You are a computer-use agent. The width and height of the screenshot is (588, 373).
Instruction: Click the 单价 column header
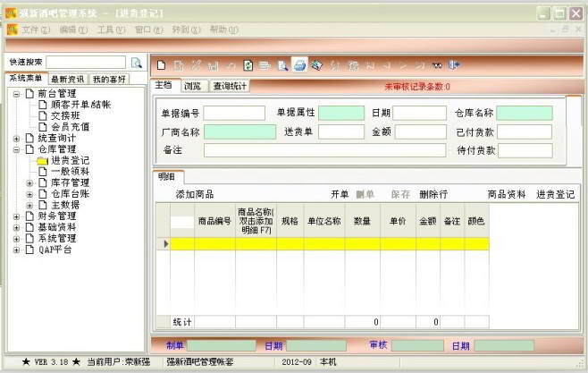398,221
